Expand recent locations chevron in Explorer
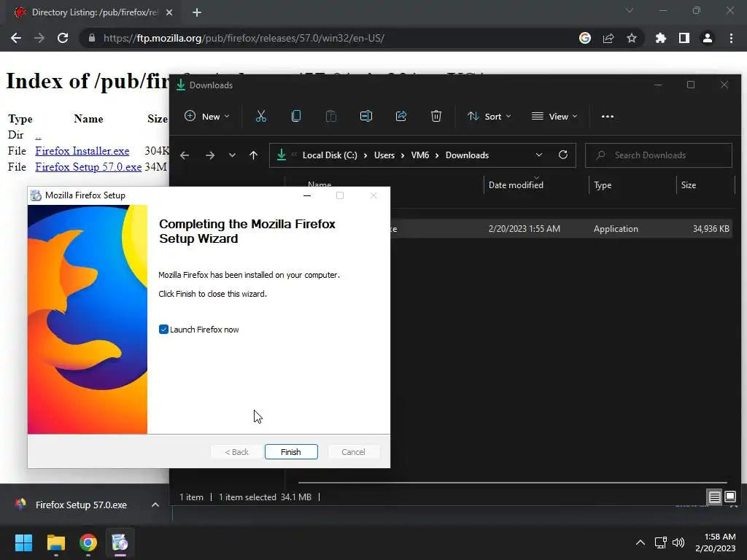The image size is (747, 560). [x=232, y=155]
